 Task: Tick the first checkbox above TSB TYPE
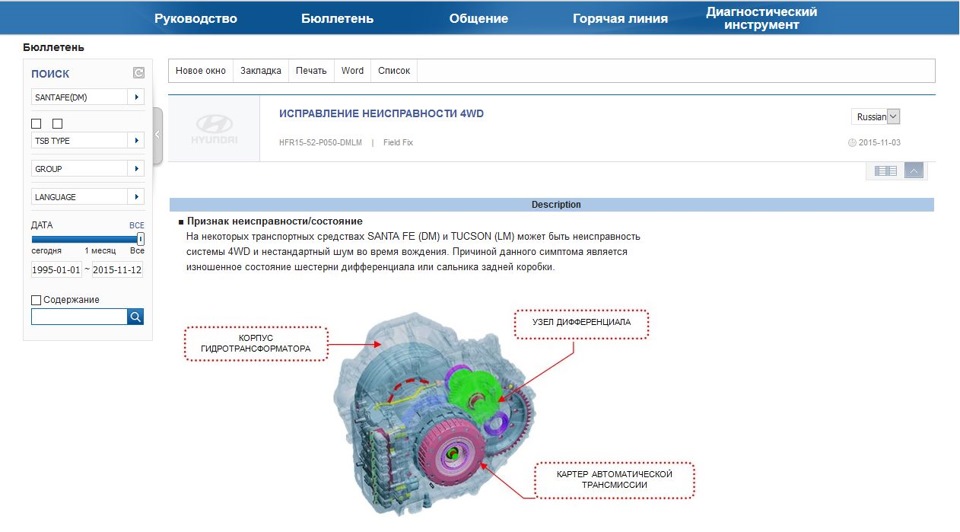36,124
